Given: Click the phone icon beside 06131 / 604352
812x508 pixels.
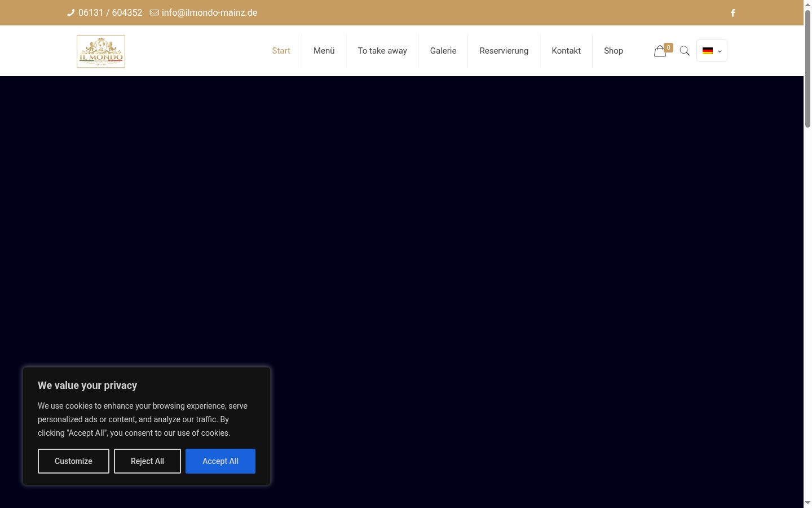Looking at the screenshot, I should tap(71, 13).
